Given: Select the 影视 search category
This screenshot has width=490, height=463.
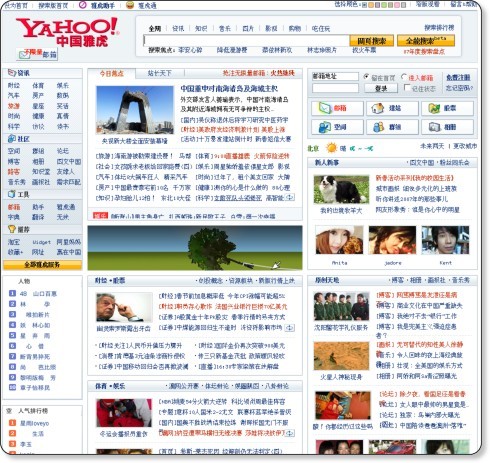Looking at the screenshot, I should tap(271, 29).
